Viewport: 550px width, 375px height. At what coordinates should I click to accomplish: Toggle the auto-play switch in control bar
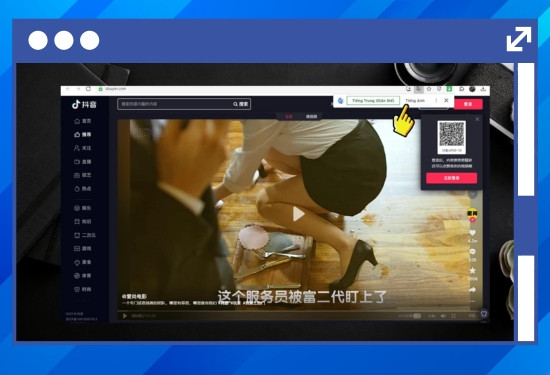(417, 316)
